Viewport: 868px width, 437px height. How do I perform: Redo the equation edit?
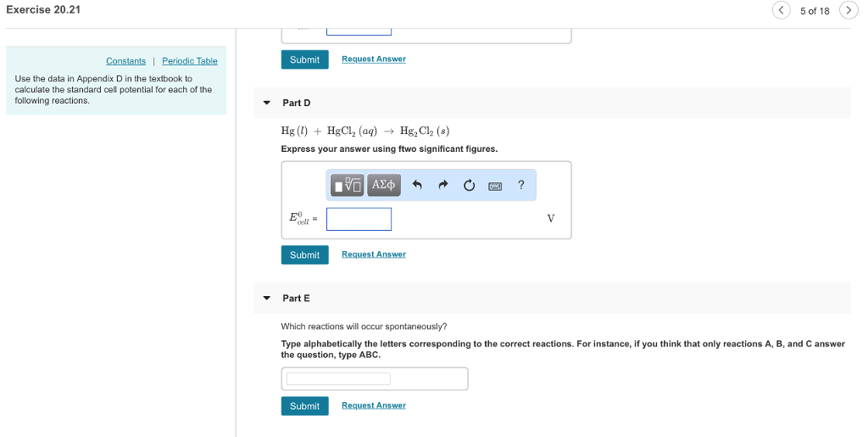[x=442, y=185]
